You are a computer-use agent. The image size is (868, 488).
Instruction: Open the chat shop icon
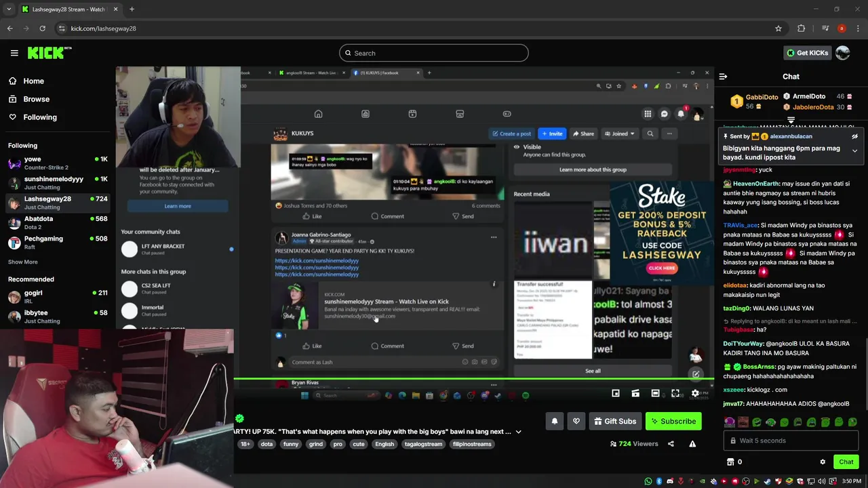(730, 462)
